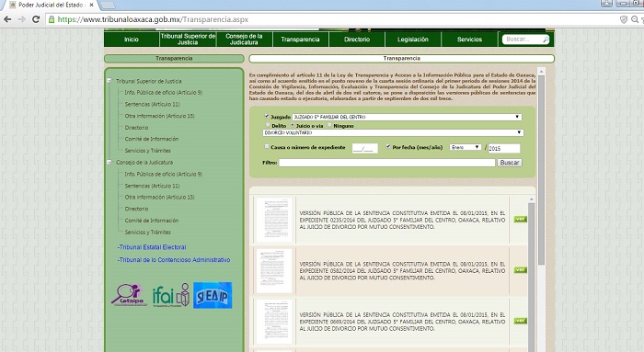The image size is (644, 352).
Task: Click the shield icon in the address bar
Action: coord(624,19)
